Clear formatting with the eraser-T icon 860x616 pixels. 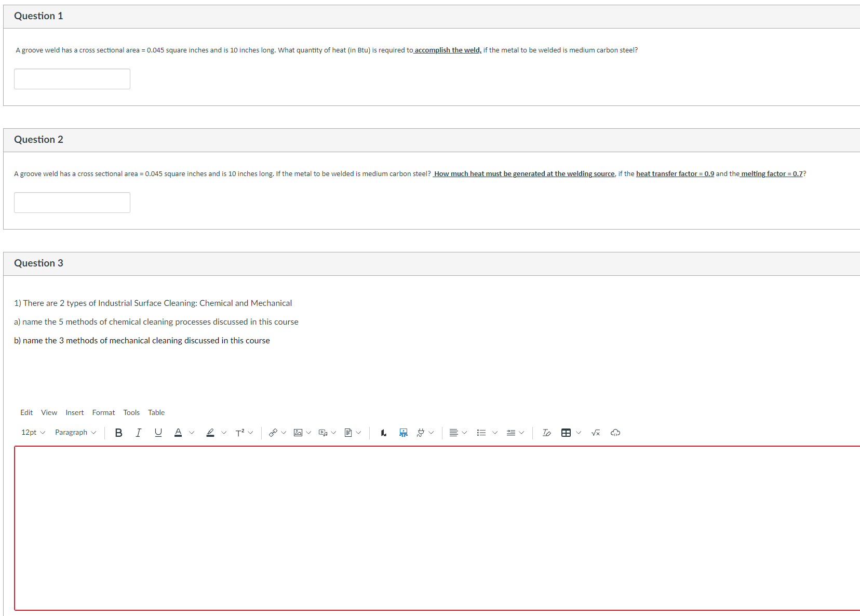coord(546,433)
